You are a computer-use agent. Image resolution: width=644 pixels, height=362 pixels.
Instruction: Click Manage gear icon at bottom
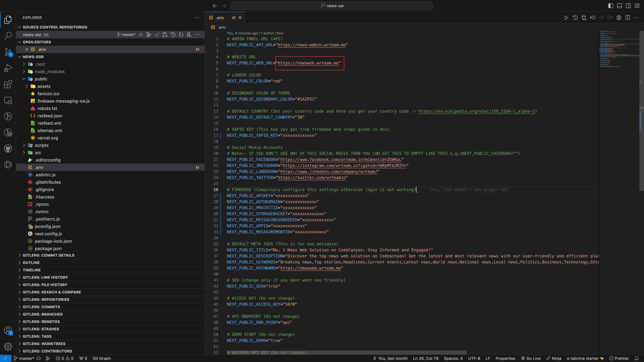(x=8, y=347)
